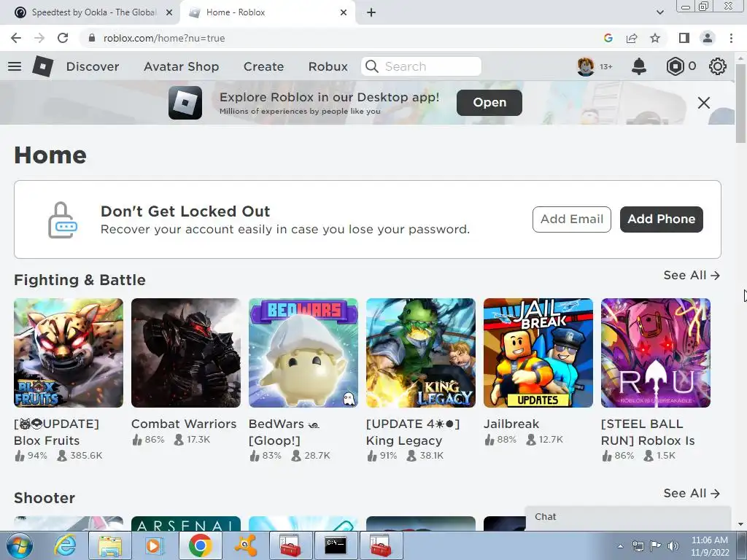
Task: Open the Avast icon on taskbar
Action: [247, 545]
